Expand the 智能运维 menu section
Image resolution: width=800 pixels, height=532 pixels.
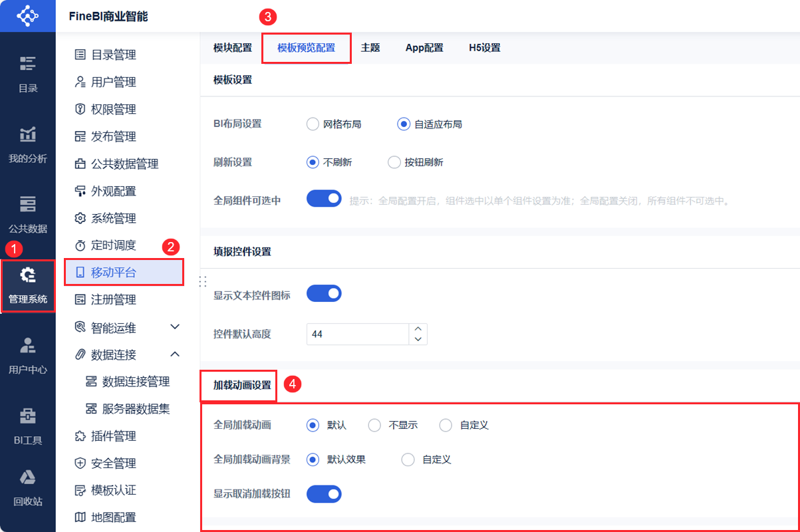(175, 327)
